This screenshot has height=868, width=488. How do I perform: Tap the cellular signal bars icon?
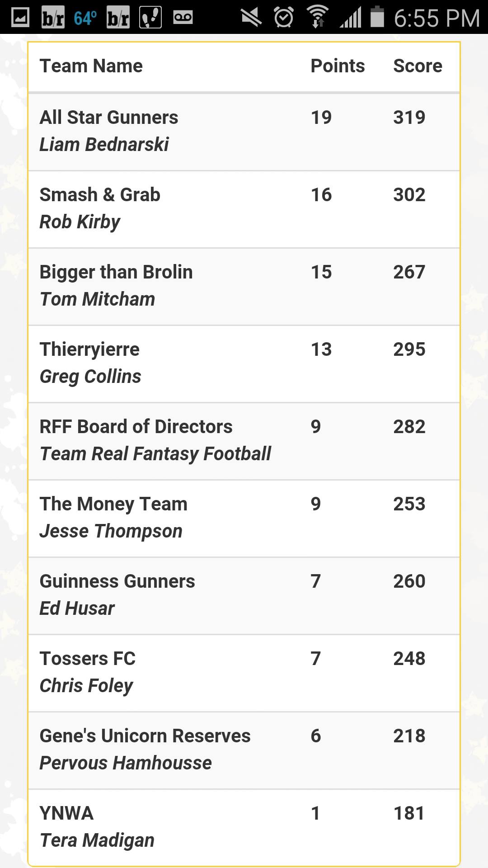pos(351,18)
